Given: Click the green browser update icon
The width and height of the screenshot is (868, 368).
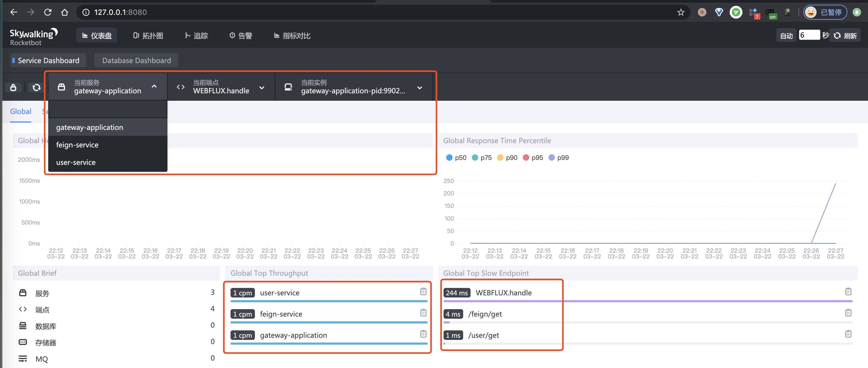Looking at the screenshot, I should [857, 12].
